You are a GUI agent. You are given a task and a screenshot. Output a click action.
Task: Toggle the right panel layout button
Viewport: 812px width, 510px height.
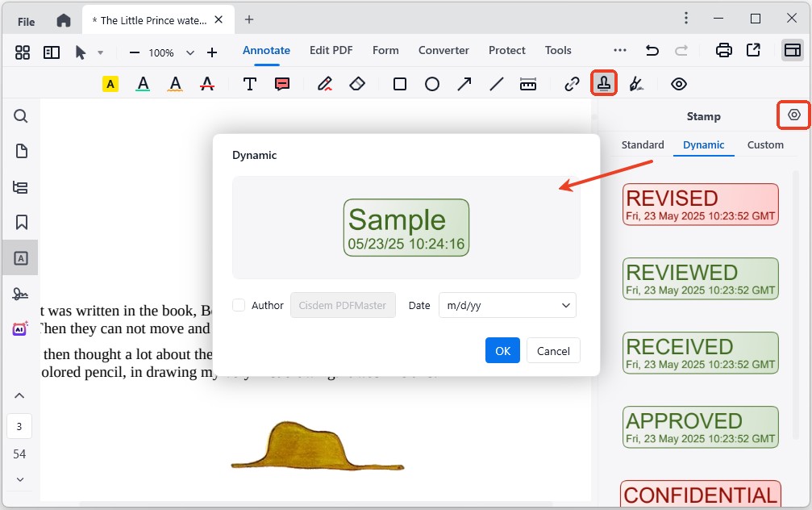coord(793,51)
